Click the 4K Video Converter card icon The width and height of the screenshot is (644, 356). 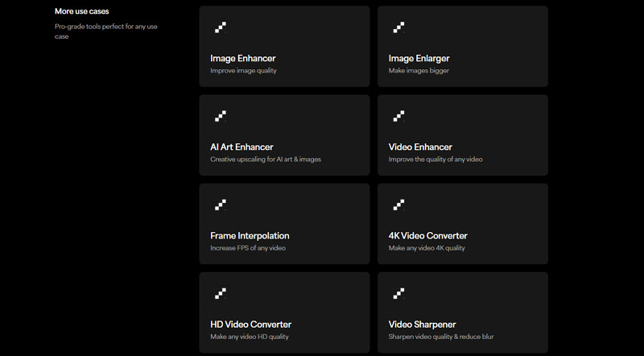tap(398, 205)
